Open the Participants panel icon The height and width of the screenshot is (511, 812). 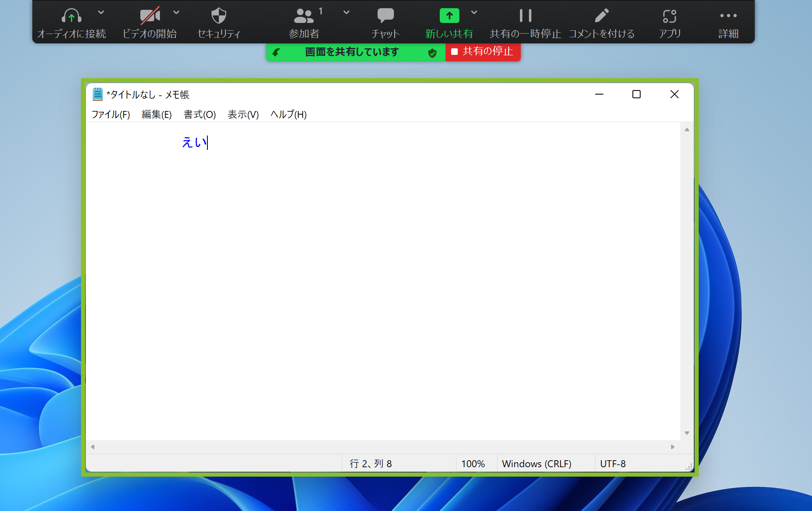[304, 16]
